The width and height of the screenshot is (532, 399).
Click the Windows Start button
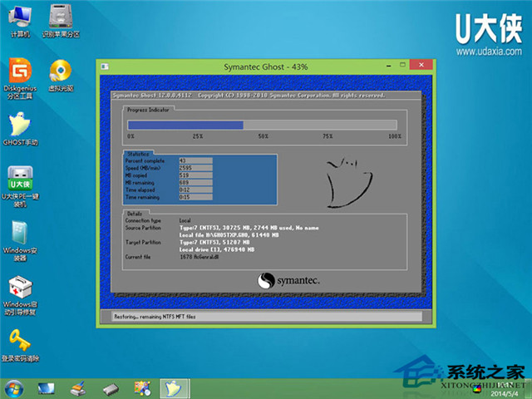tap(13, 388)
